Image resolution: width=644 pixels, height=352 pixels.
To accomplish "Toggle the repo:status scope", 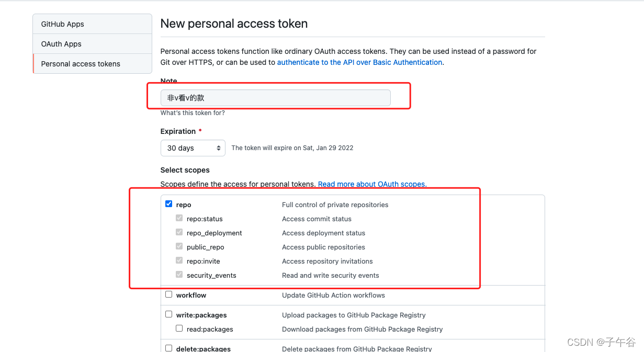I will click(x=179, y=218).
